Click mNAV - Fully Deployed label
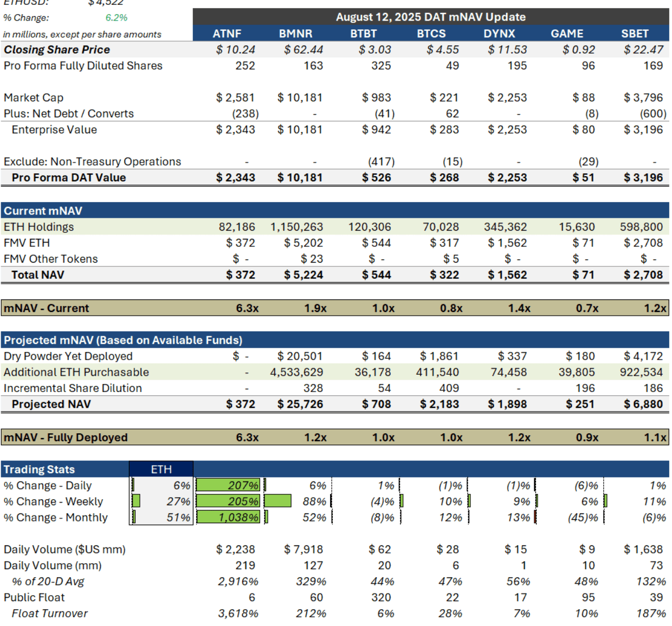 pyautogui.click(x=66, y=438)
